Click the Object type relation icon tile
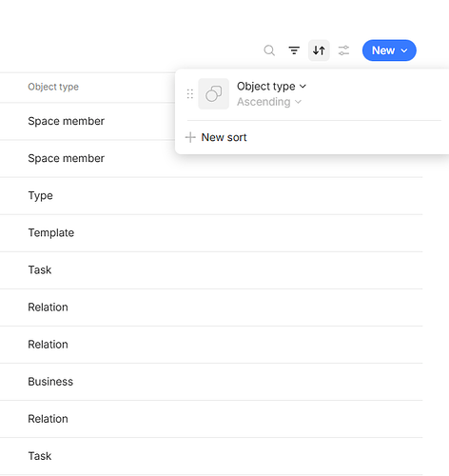This screenshot has width=449, height=476. tap(214, 94)
